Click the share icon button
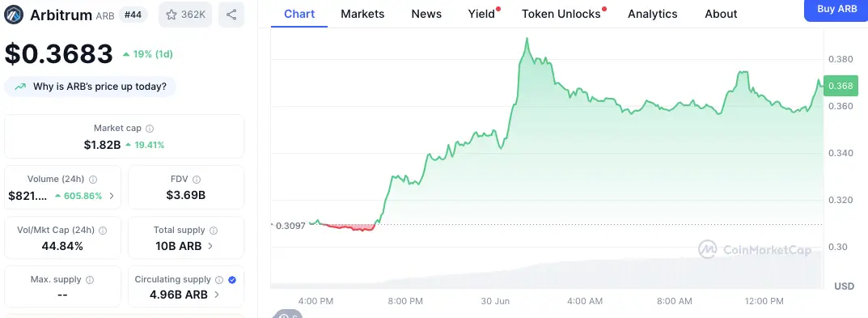This screenshot has width=868, height=318. point(231,15)
